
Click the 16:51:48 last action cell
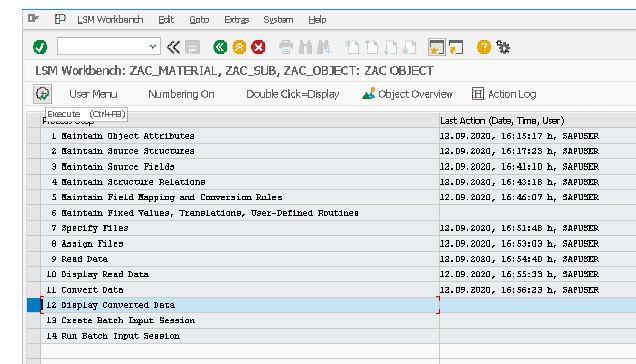[537, 228]
